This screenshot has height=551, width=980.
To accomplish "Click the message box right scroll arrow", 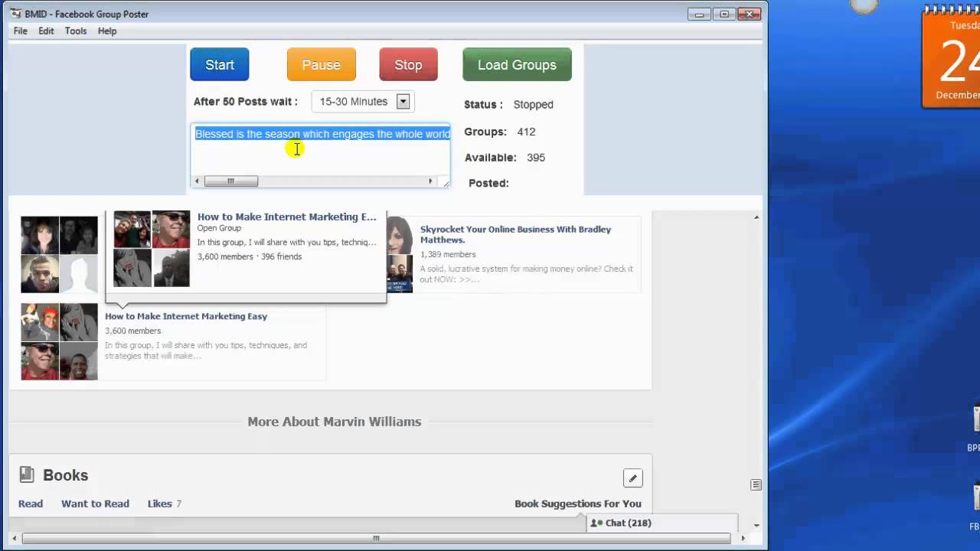I will tap(430, 181).
